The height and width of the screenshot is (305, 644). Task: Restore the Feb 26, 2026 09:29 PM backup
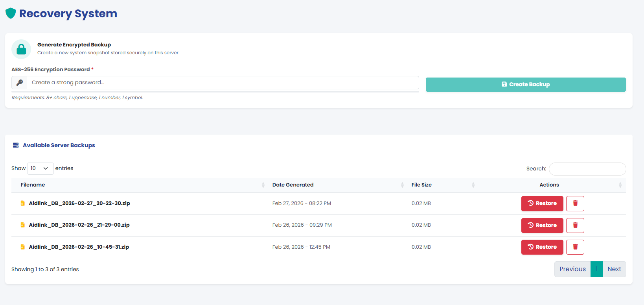pos(542,226)
